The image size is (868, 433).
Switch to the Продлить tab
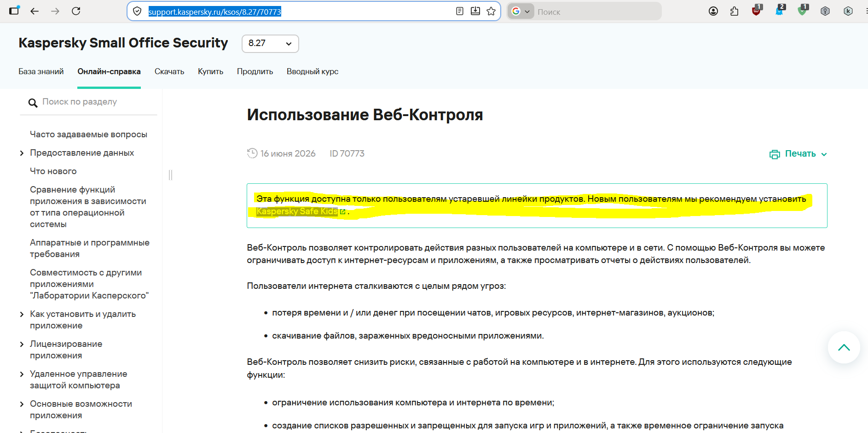coord(255,71)
